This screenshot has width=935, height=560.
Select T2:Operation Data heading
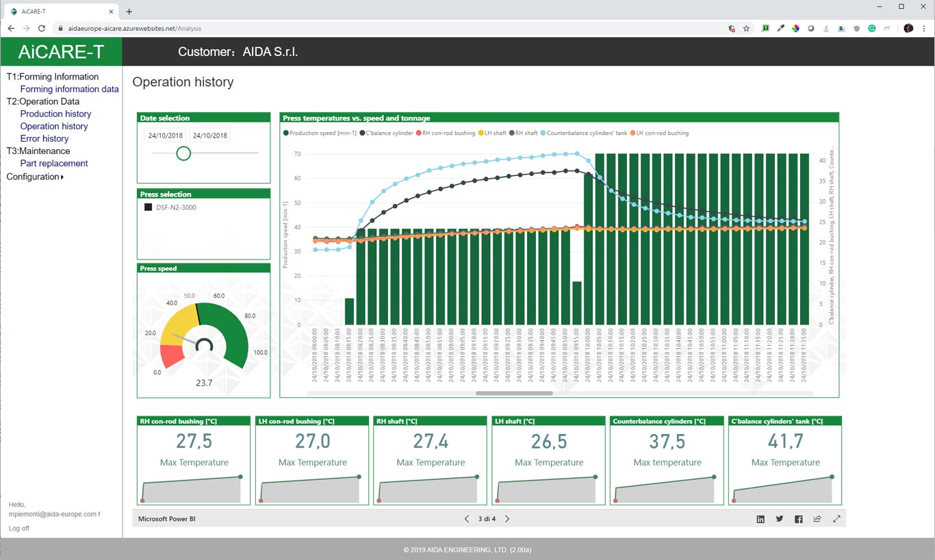(x=43, y=101)
